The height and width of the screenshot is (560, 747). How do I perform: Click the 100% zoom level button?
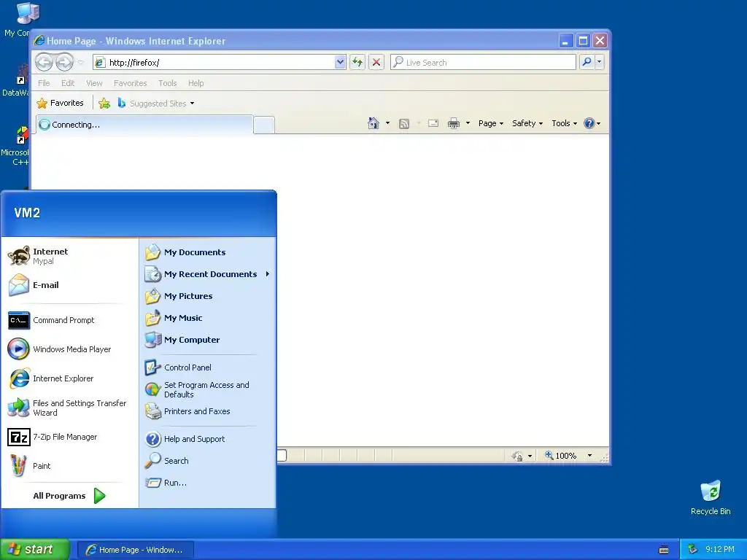pyautogui.click(x=561, y=456)
